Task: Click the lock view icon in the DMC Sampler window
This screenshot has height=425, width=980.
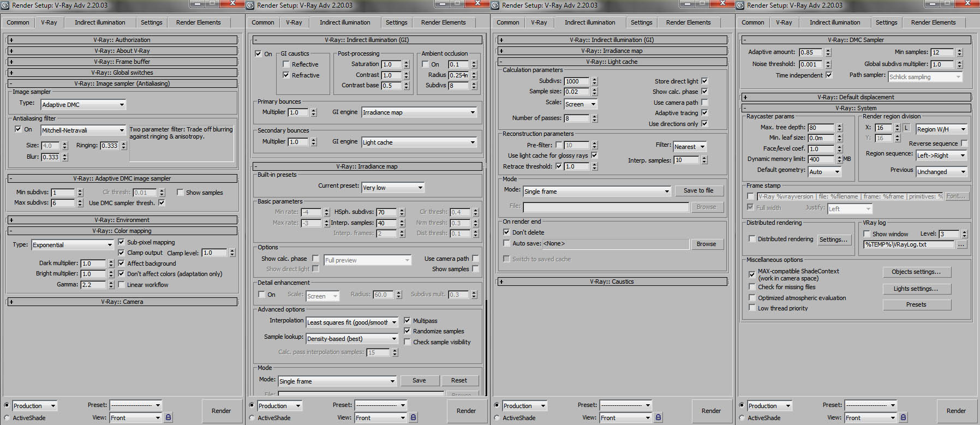Action: pos(903,417)
